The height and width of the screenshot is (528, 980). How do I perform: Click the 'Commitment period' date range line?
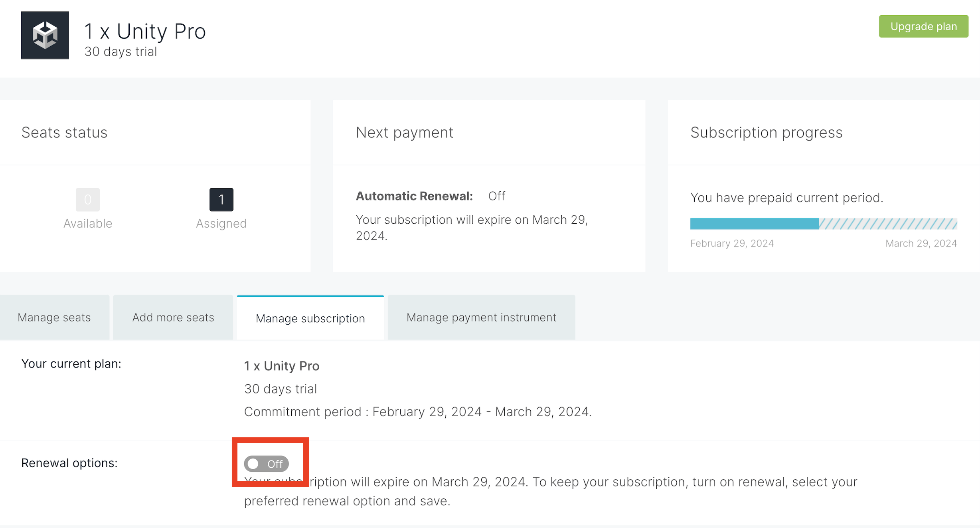tap(418, 412)
